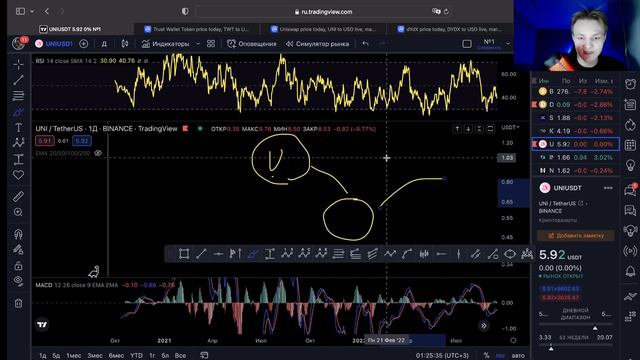Select the 1д date range
This screenshot has height=360, width=640.
pos(43,356)
